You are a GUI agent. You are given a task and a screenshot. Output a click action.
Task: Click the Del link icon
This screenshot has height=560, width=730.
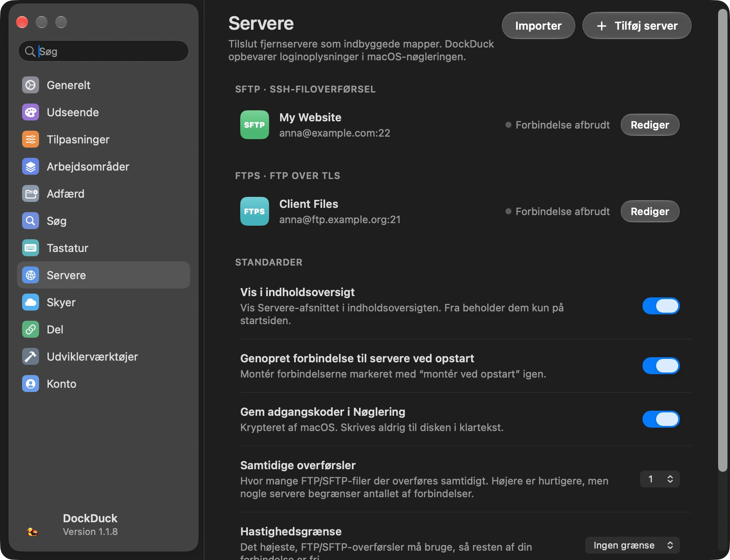(31, 330)
